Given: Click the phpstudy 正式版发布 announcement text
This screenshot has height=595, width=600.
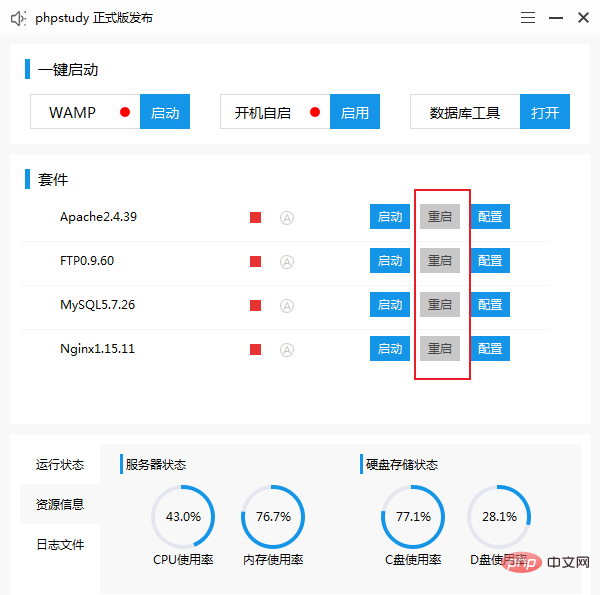Looking at the screenshot, I should click(94, 18).
